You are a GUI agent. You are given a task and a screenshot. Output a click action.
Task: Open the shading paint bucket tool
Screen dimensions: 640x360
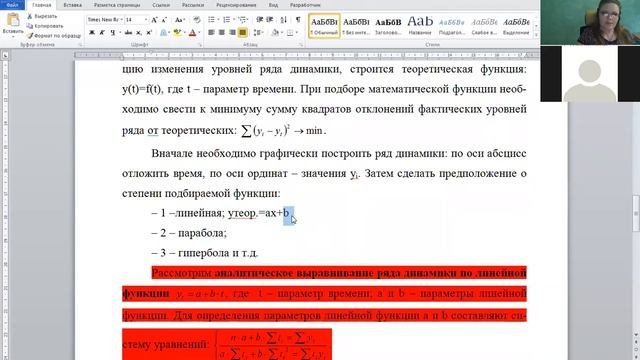[275, 33]
